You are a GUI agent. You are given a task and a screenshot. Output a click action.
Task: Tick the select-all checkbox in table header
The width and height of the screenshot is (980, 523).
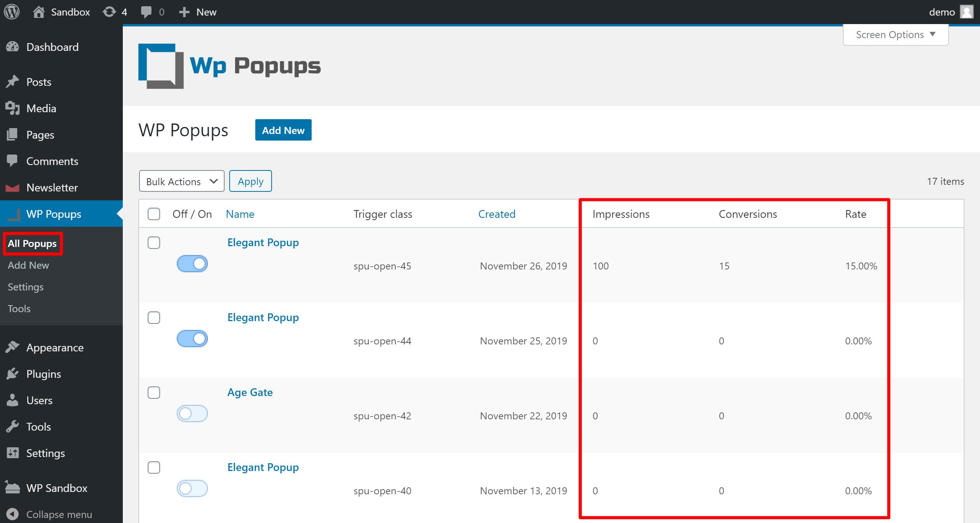coord(154,214)
